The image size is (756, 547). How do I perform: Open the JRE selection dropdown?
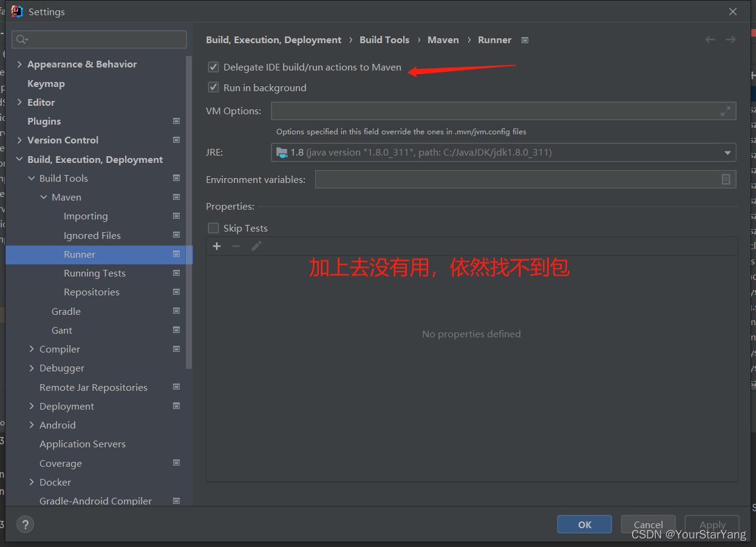(x=727, y=153)
